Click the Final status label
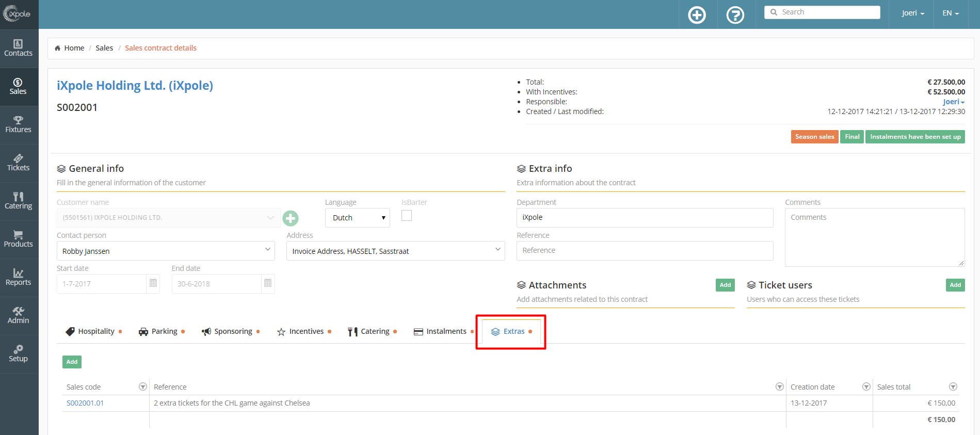Viewport: 980px width, 435px height. (852, 137)
